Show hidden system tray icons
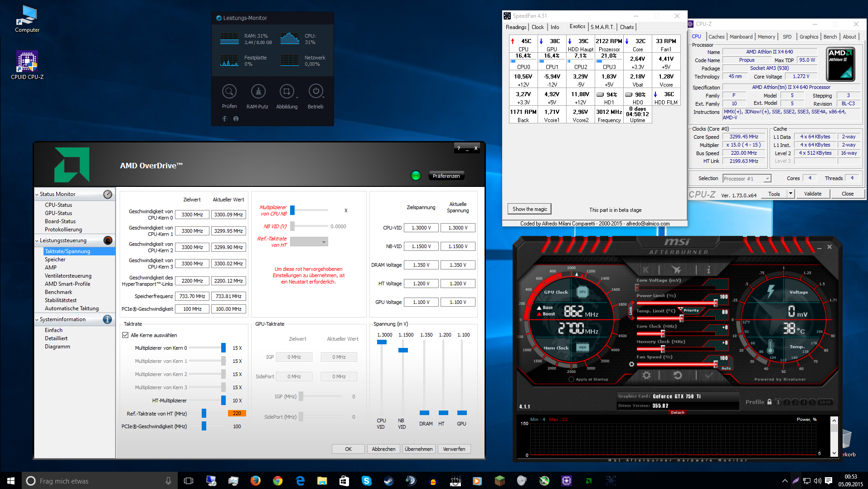The height and width of the screenshot is (489, 868). pos(785,481)
